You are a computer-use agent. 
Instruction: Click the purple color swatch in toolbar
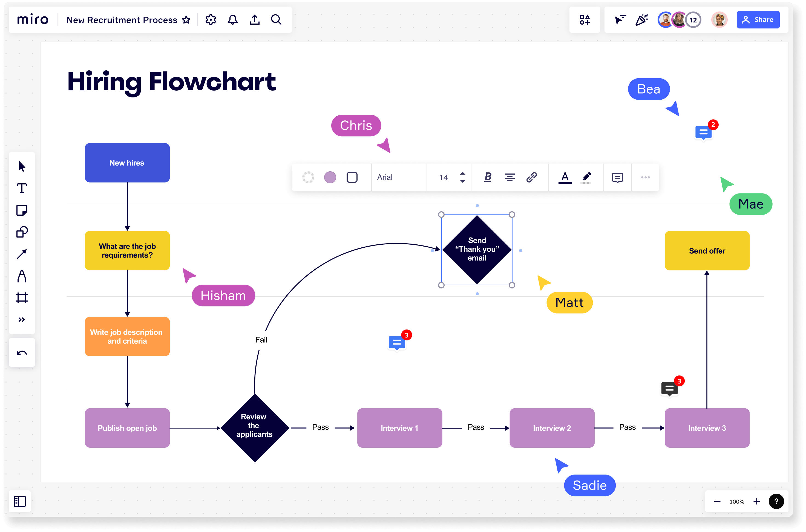click(x=330, y=177)
